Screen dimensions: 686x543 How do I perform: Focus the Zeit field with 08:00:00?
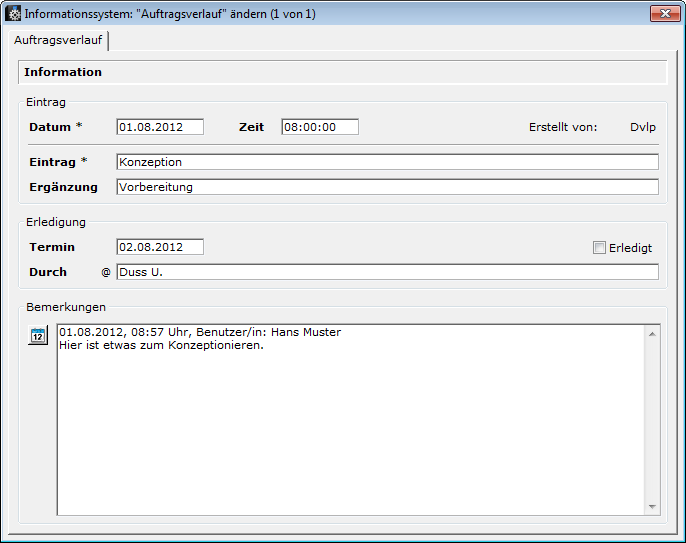pyautogui.click(x=319, y=127)
